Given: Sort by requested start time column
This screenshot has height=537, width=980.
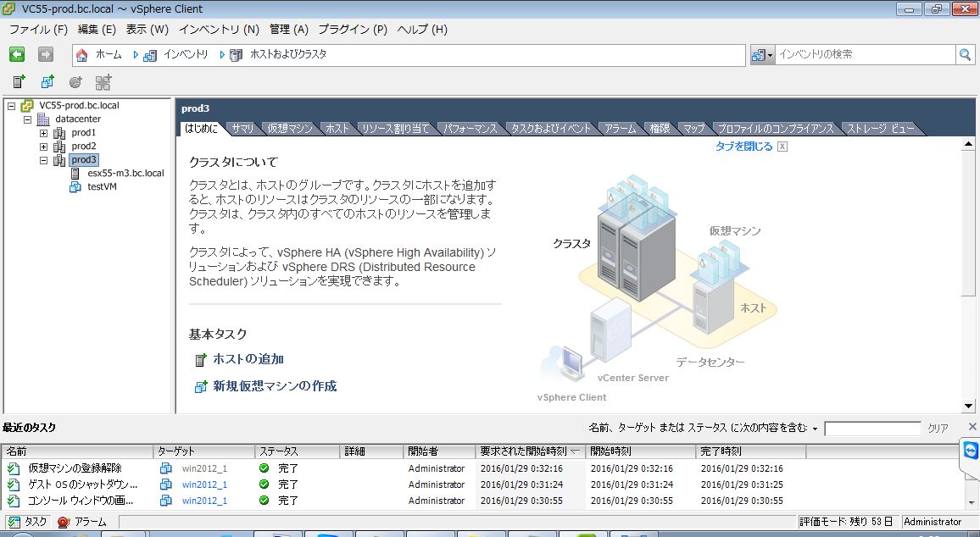Looking at the screenshot, I should (529, 451).
